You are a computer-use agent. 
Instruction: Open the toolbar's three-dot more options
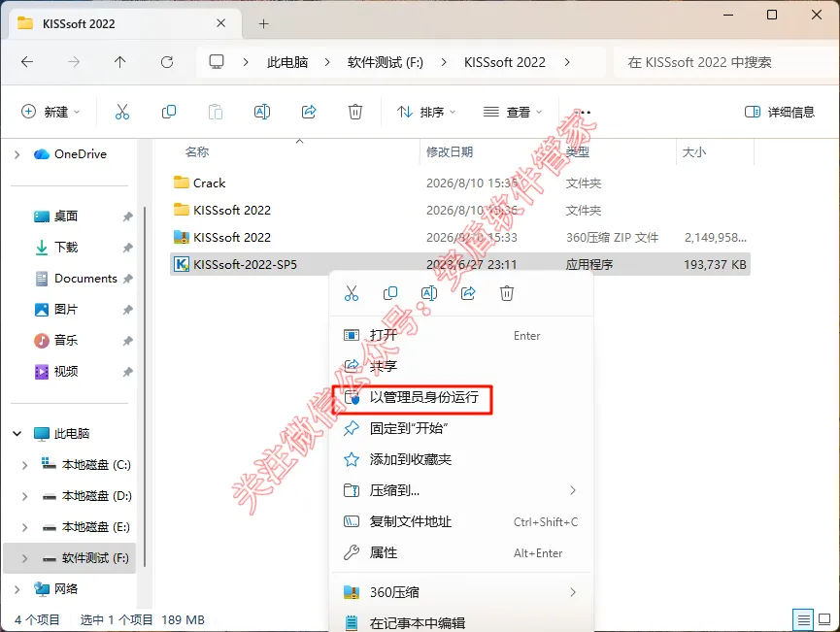tap(582, 112)
